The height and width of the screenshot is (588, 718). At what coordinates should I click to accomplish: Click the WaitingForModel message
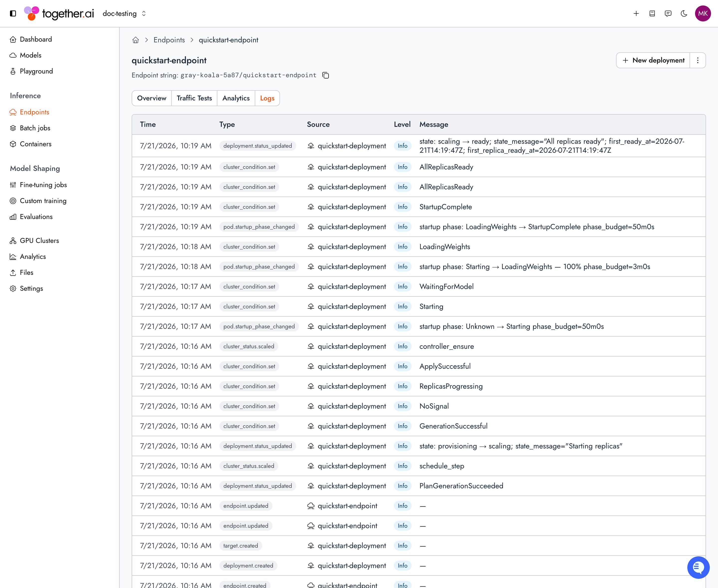tap(446, 287)
